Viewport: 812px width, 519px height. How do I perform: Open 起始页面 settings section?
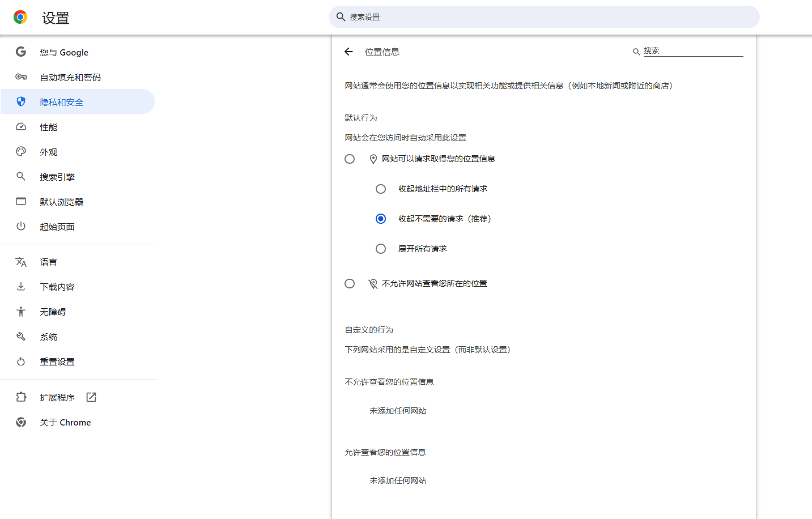coord(77,227)
